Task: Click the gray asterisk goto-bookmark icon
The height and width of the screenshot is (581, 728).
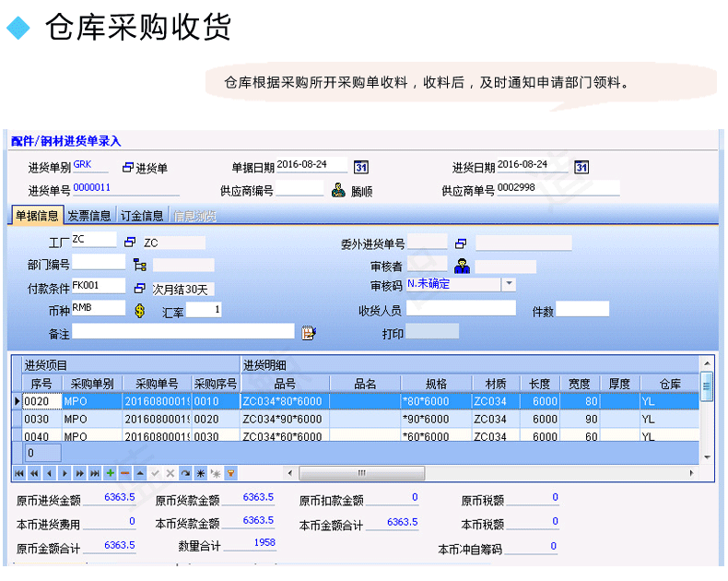Action: tap(216, 474)
